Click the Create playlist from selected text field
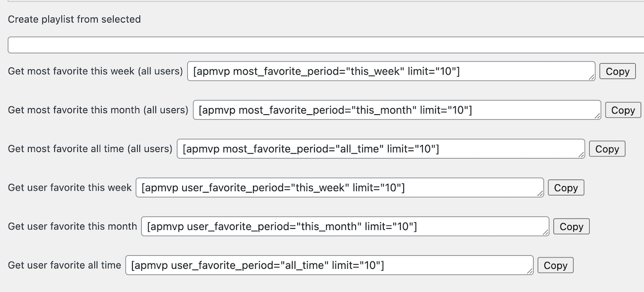Viewport: 644px width, 292px height. [x=324, y=45]
